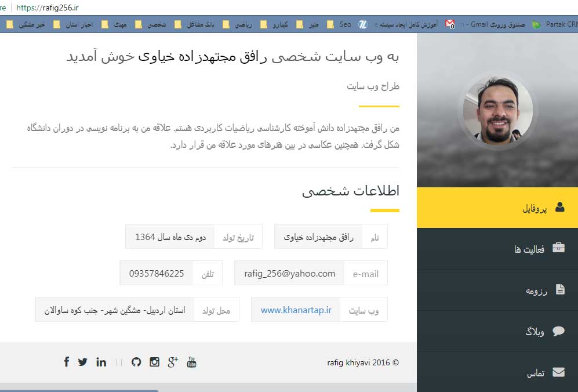578x392 pixels.
Task: Open the LinkedIn profile icon
Action: coord(101,362)
